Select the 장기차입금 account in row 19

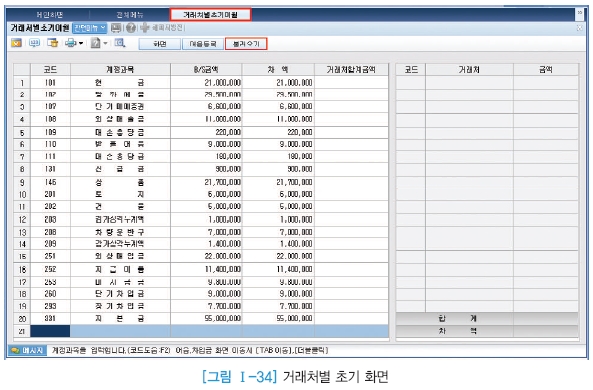click(x=120, y=306)
